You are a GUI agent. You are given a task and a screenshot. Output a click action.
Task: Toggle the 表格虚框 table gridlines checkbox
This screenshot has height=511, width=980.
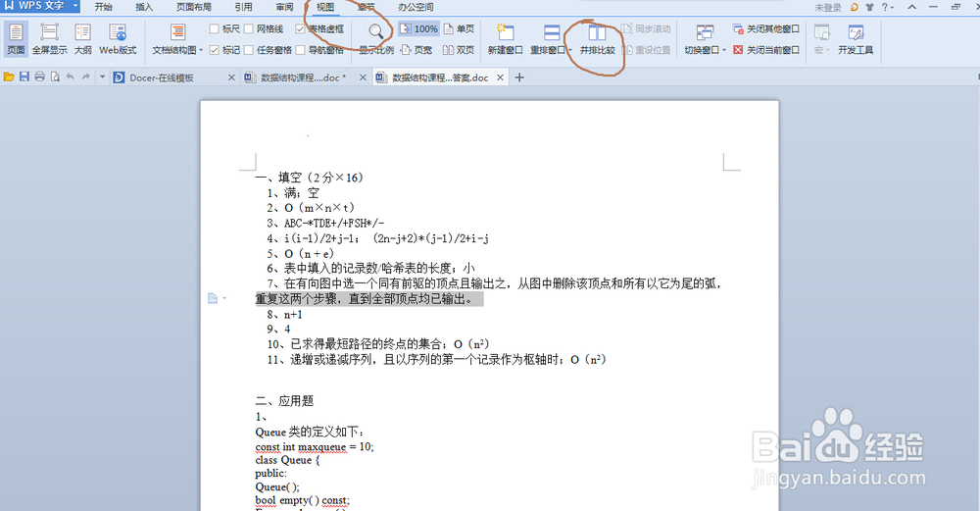[x=301, y=28]
